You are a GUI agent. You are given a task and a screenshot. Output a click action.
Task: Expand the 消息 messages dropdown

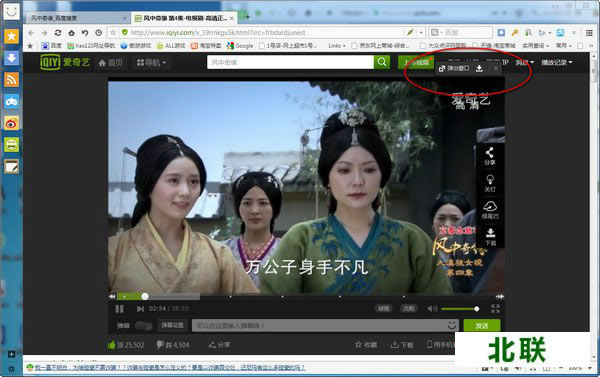(524, 62)
